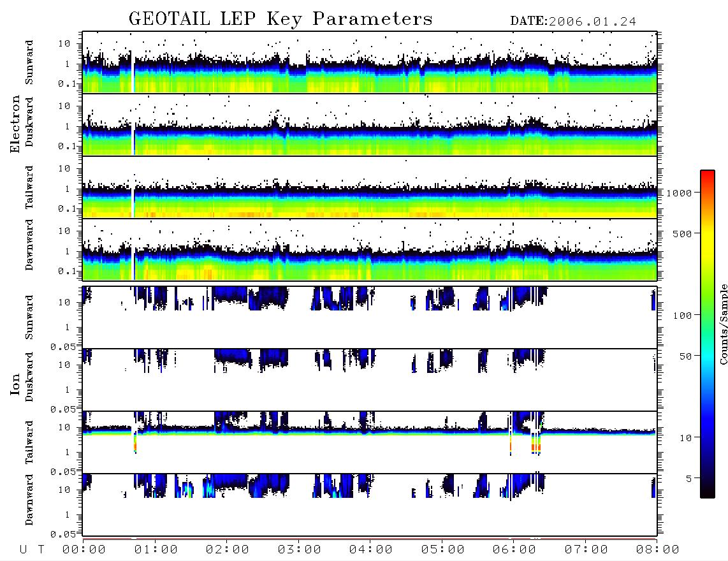The width and height of the screenshot is (728, 561).
Task: Click the 05:00 time tick label
Action: pyautogui.click(x=443, y=550)
